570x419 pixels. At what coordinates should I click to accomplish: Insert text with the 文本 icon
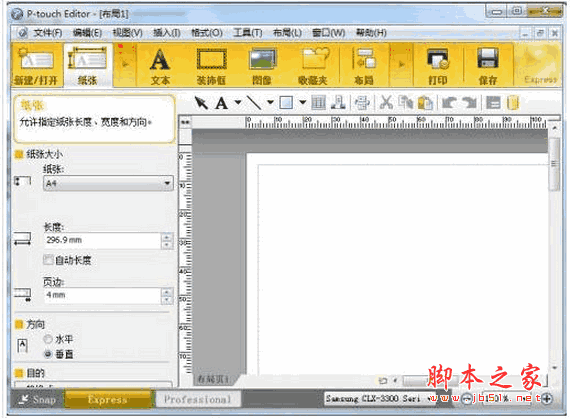coord(160,65)
